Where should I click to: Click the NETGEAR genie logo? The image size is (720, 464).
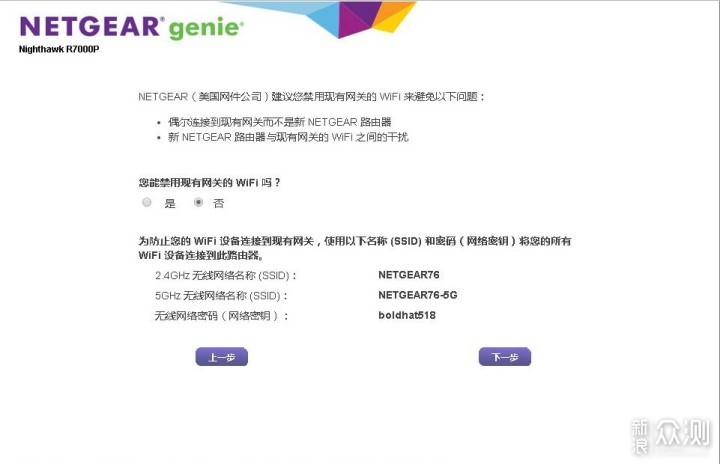pyautogui.click(x=131, y=27)
